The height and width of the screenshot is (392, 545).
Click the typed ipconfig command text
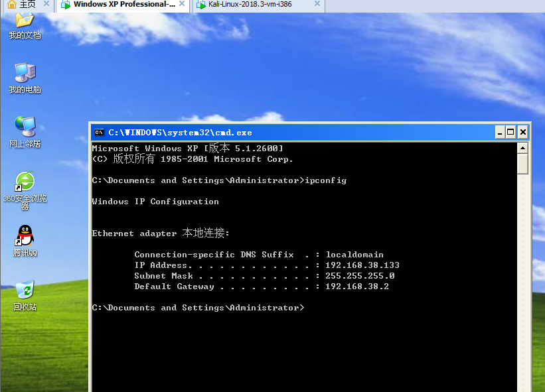326,180
